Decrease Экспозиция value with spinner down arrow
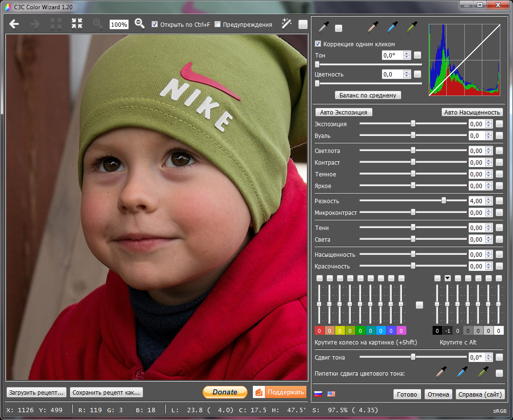The height and width of the screenshot is (420, 513). [x=489, y=126]
